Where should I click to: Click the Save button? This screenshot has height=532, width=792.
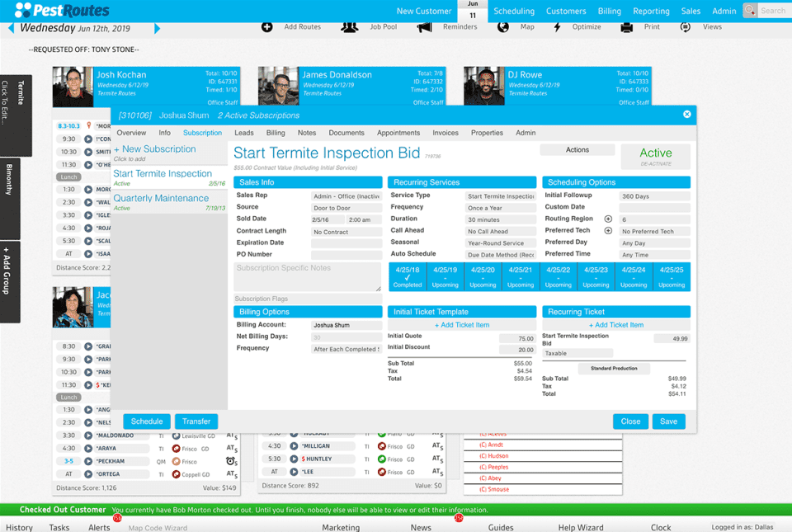(668, 421)
